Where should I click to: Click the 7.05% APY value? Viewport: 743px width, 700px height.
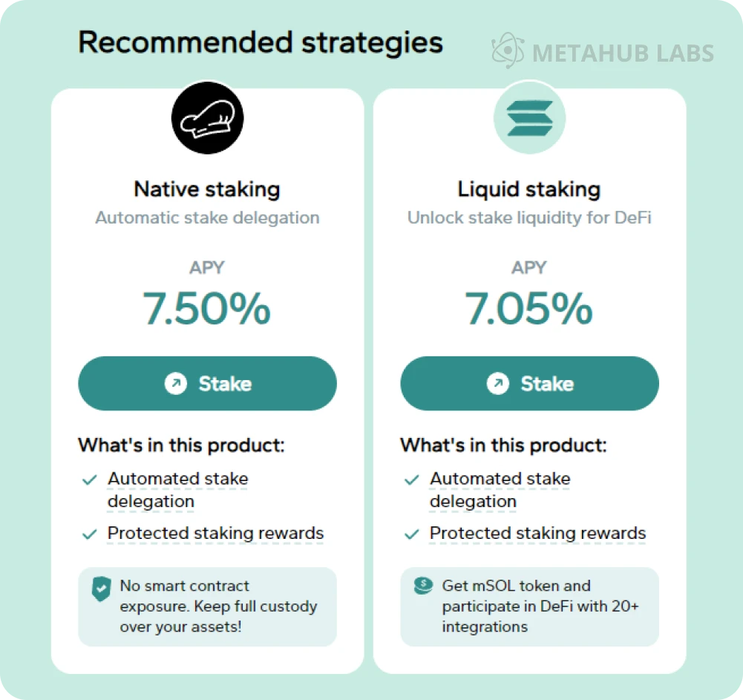coord(529,309)
